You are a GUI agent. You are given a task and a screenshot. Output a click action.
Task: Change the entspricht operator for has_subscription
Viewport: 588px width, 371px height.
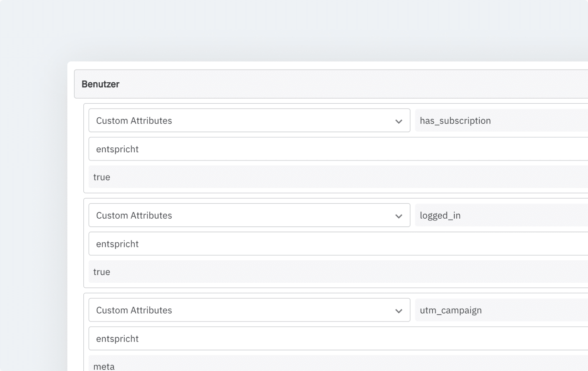337,149
